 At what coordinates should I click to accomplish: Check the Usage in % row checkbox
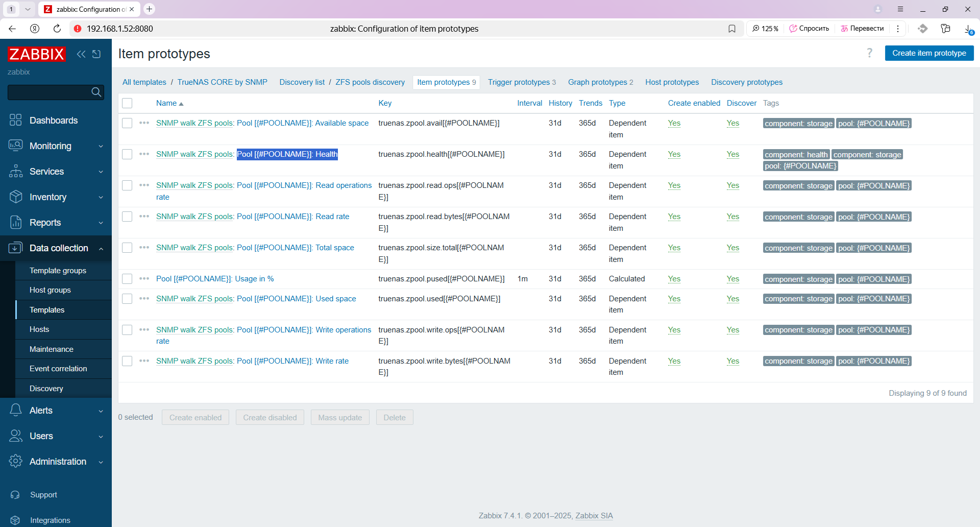point(127,279)
